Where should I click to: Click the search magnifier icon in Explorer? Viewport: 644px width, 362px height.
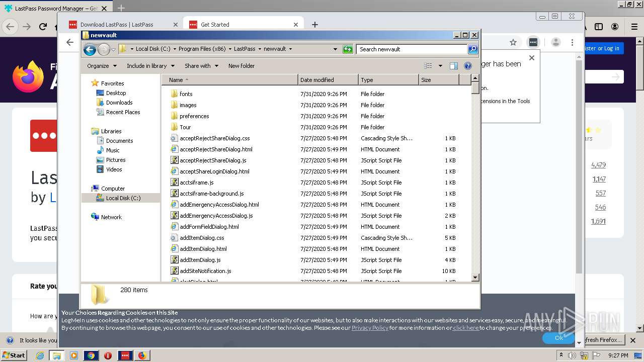472,49
